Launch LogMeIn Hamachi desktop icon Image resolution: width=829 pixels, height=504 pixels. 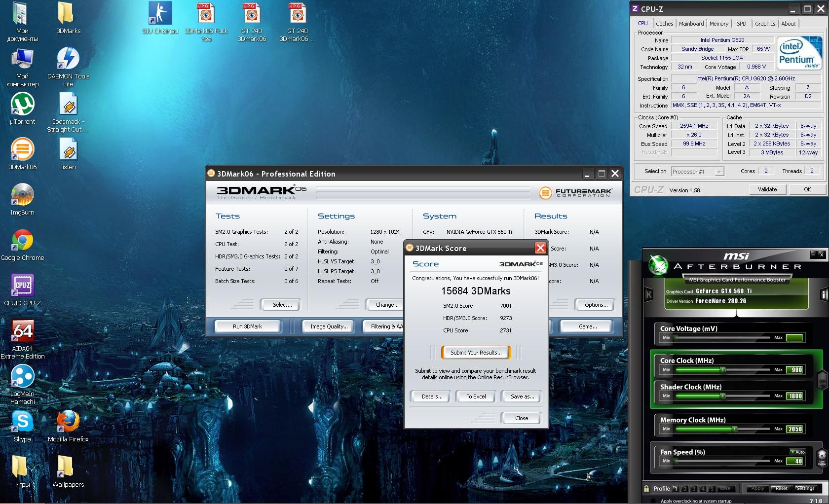tap(22, 385)
